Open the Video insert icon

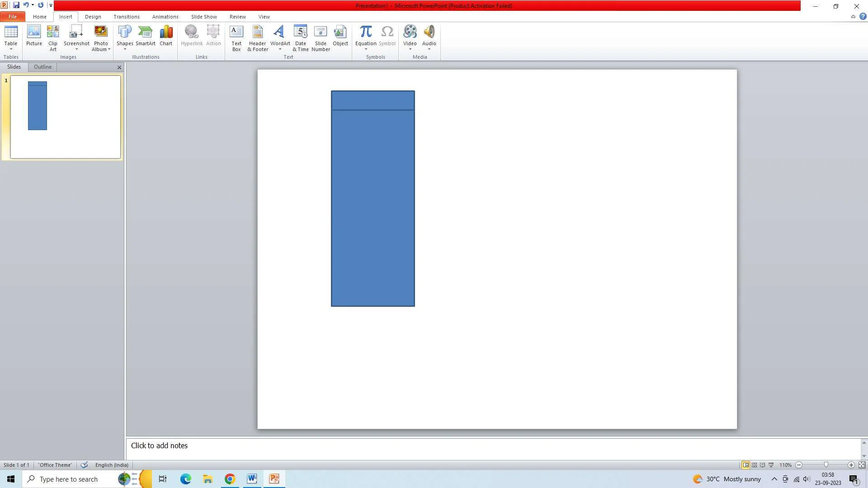pyautogui.click(x=410, y=38)
